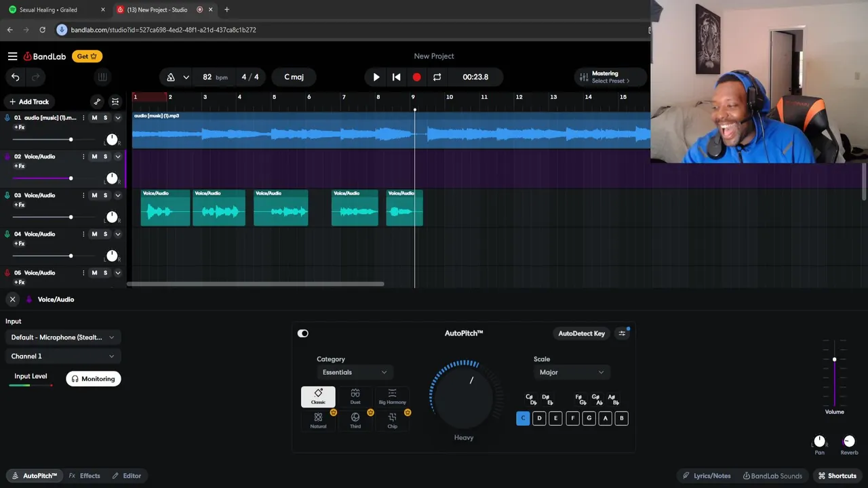Open the Scale Major dropdown
Image resolution: width=868 pixels, height=488 pixels.
coord(572,372)
